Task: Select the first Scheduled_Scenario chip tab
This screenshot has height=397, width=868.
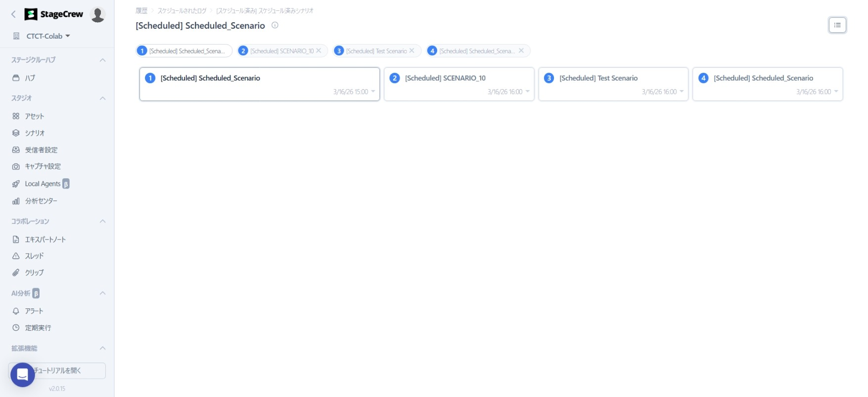Action: pos(184,51)
